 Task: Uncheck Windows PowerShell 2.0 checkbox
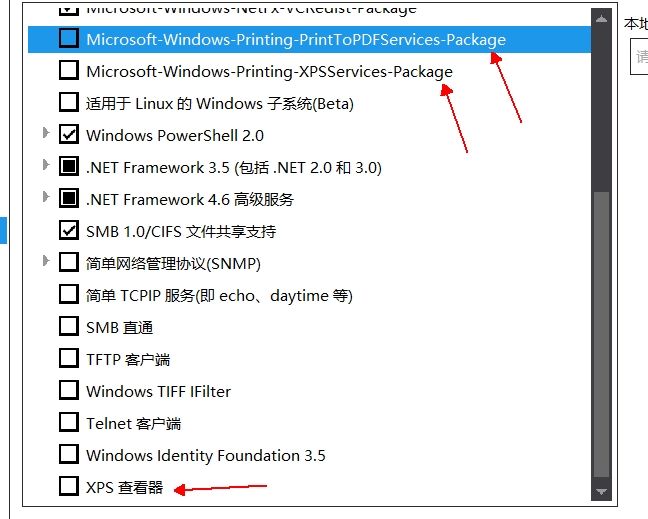click(x=69, y=134)
